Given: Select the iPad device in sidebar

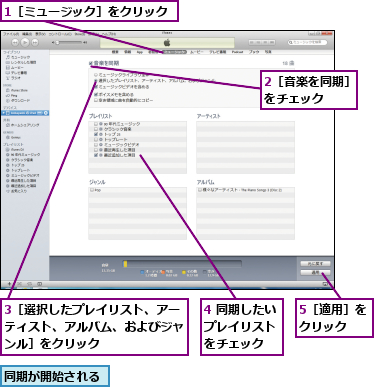Looking at the screenshot, I should tap(25, 113).
